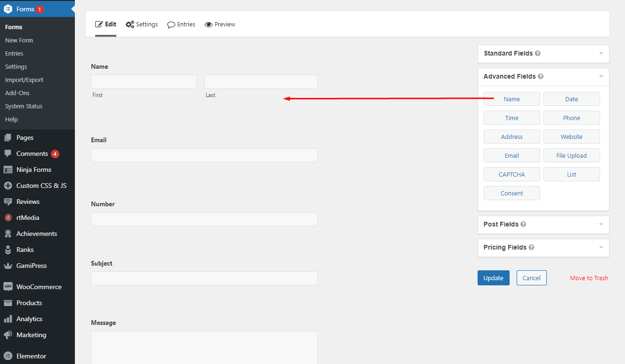
Task: Open the form Preview tab
Action: pyautogui.click(x=220, y=24)
